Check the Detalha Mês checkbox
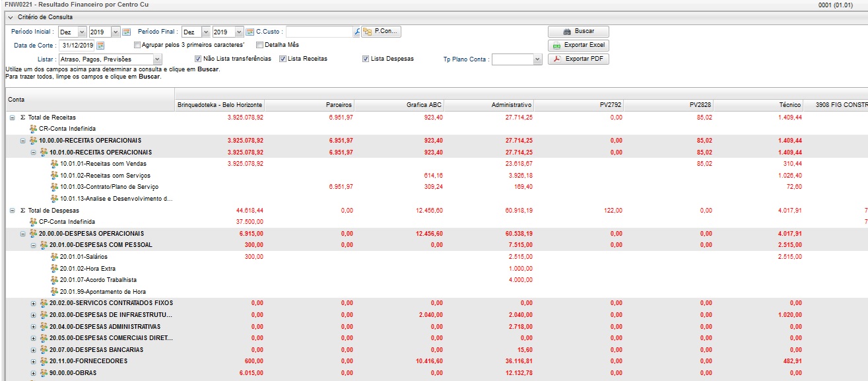 (x=259, y=46)
